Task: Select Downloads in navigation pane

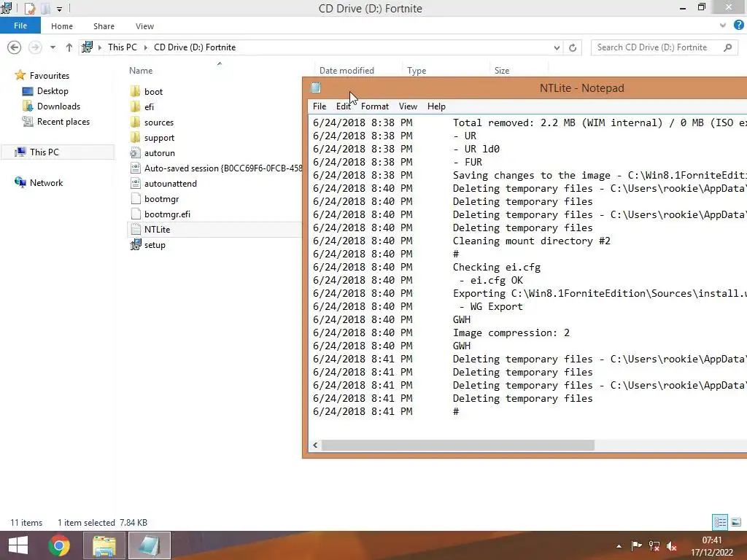Action: point(58,106)
